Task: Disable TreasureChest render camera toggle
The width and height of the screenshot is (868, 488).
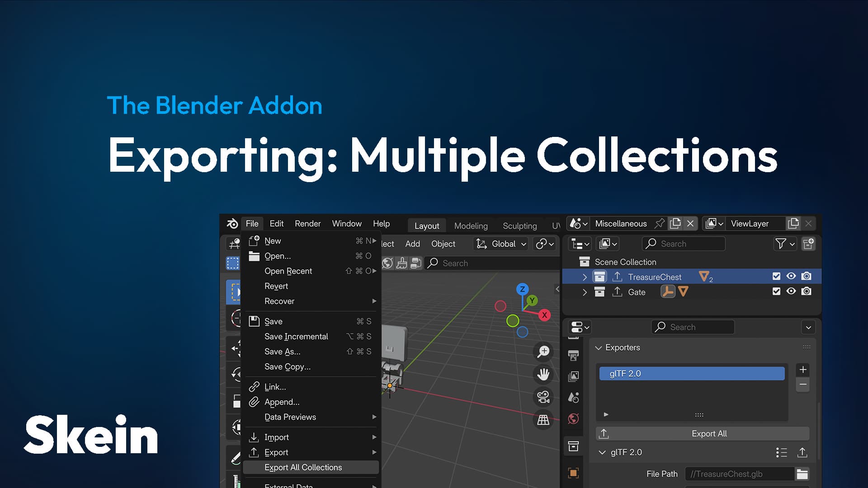Action: [x=806, y=277]
